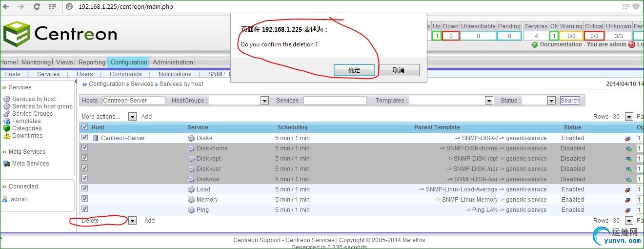The width and height of the screenshot is (644, 249).
Task: Click the gear icon next to Disk-/opt
Action: (x=191, y=159)
